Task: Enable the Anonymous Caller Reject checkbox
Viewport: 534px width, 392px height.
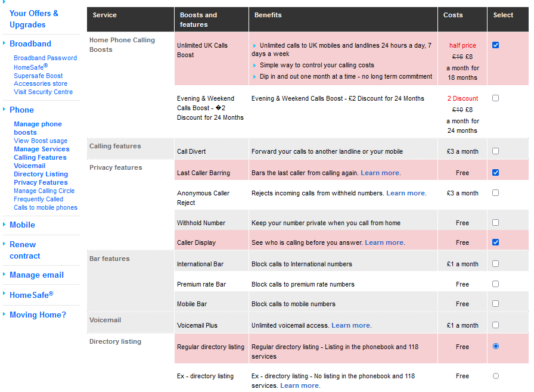Action: [x=496, y=193]
